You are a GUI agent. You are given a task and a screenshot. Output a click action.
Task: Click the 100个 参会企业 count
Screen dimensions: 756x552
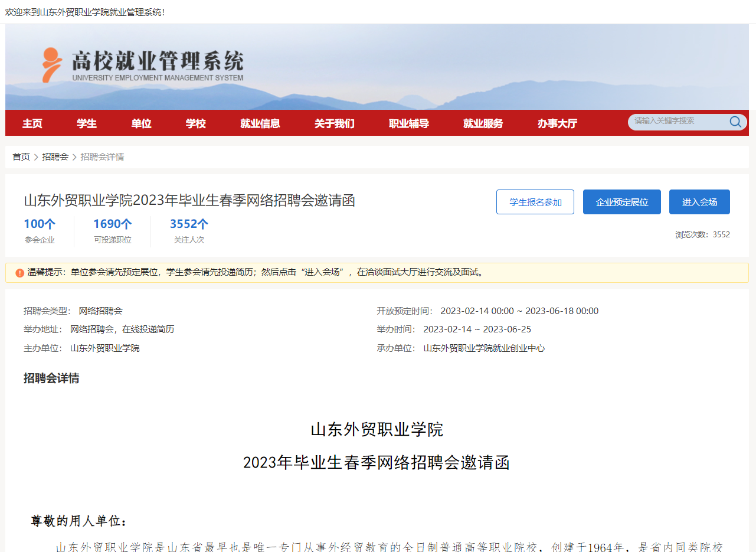pos(40,224)
